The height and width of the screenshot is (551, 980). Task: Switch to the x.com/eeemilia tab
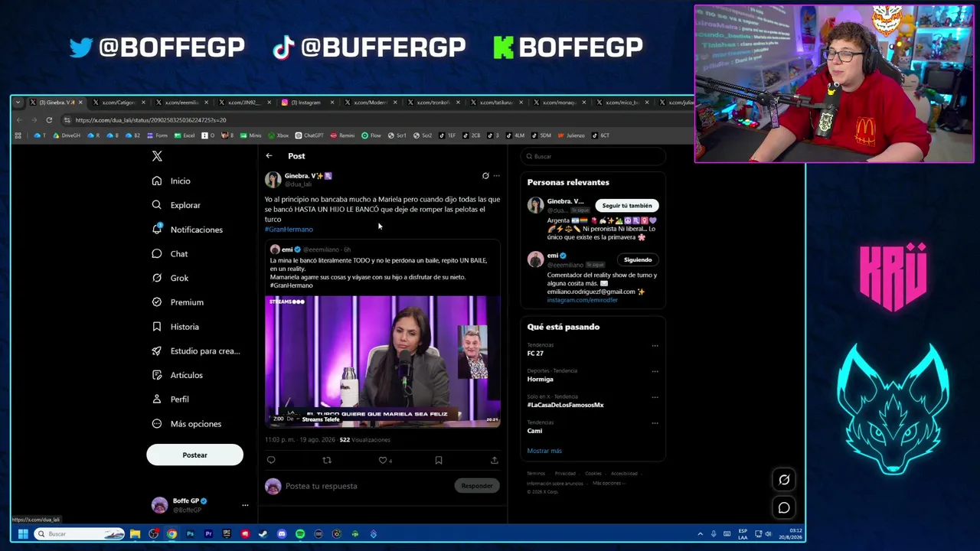[x=181, y=103]
